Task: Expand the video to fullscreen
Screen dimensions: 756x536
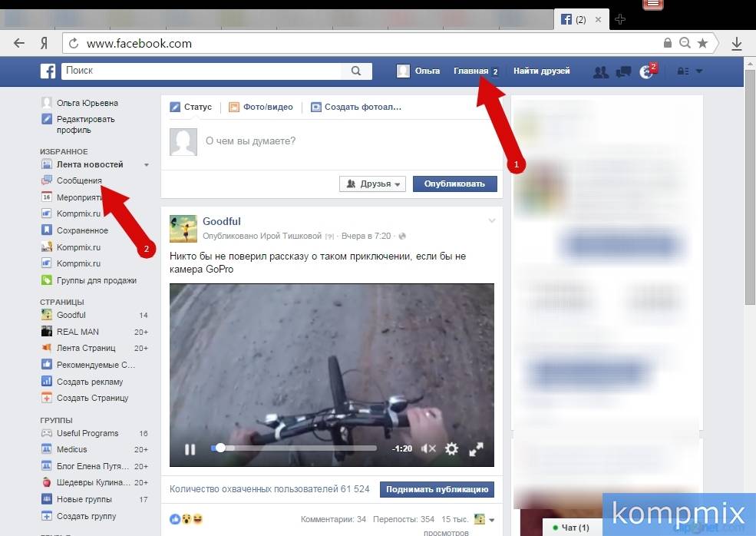Action: [476, 449]
